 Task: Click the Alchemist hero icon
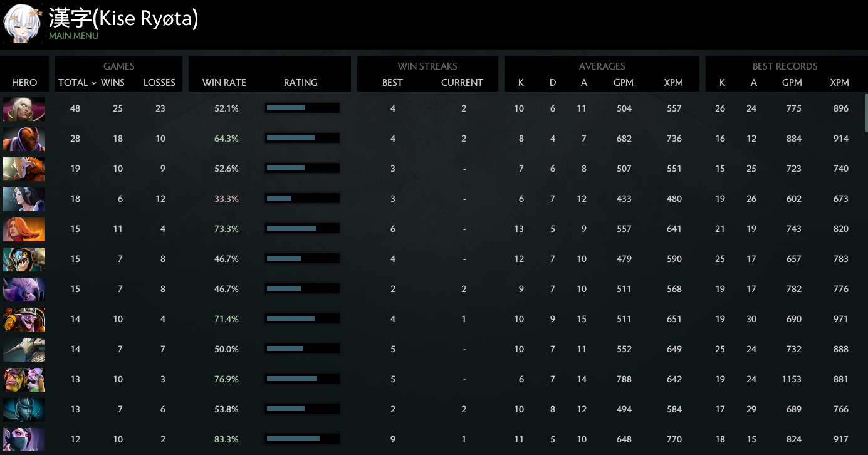click(x=24, y=379)
